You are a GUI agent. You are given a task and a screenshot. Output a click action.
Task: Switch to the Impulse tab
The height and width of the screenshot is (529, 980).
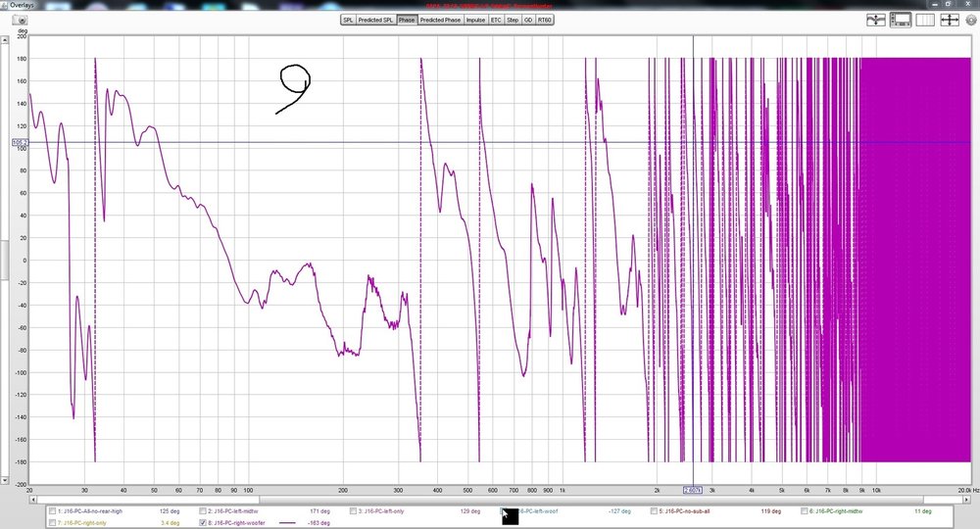475,20
